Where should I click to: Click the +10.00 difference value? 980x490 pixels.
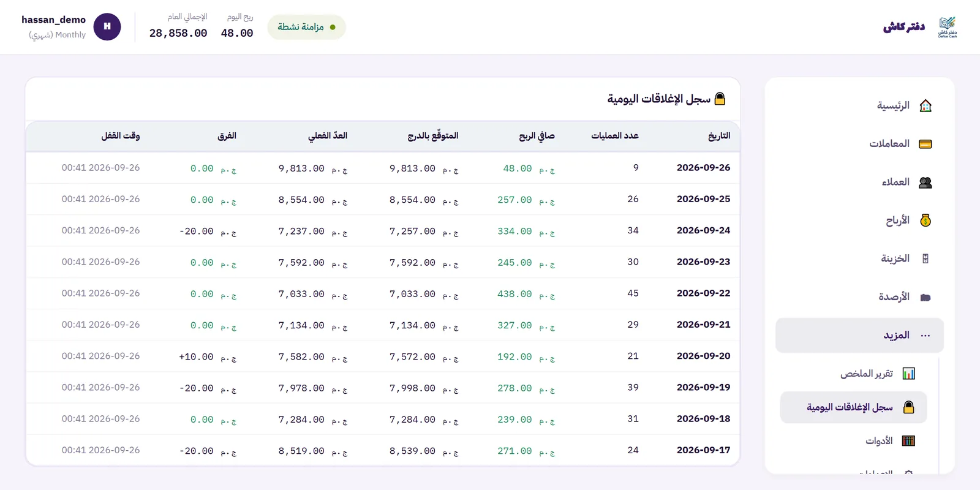208,357
